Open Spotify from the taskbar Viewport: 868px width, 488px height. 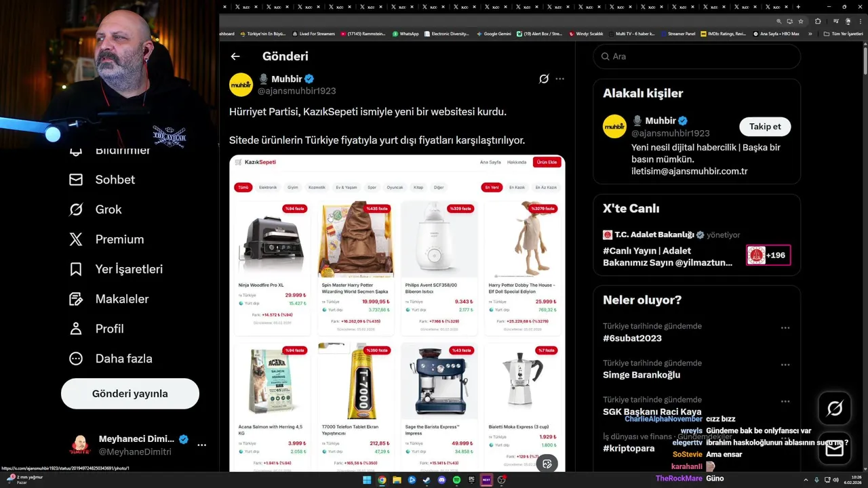(x=456, y=480)
